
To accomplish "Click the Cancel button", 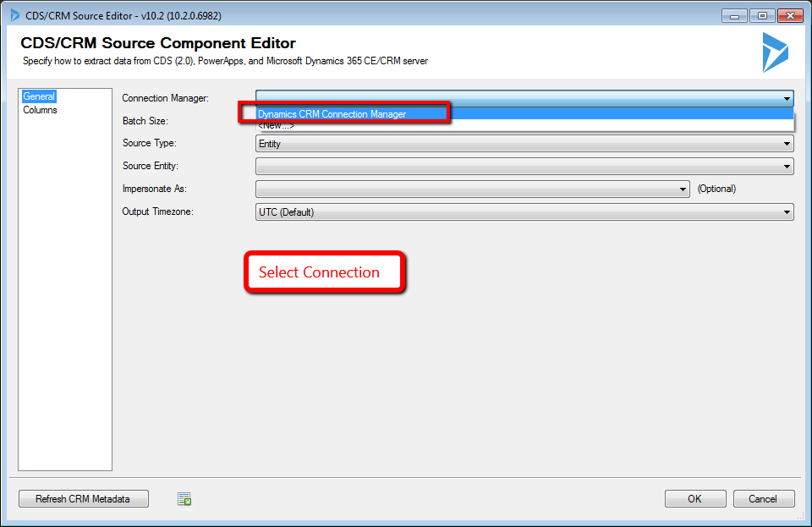I will [763, 498].
